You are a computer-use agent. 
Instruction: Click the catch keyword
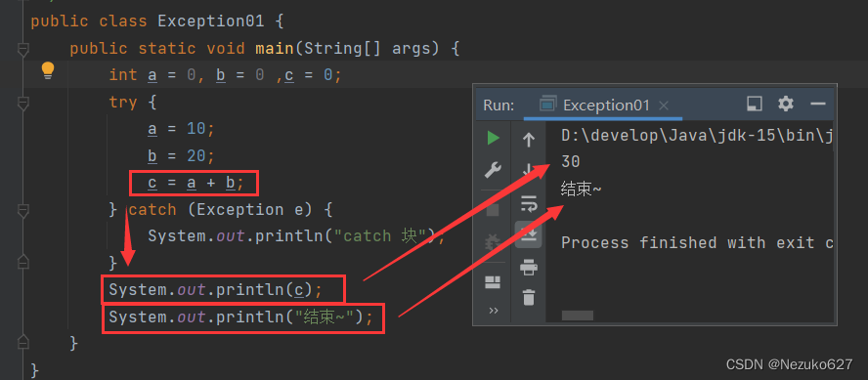click(152, 210)
